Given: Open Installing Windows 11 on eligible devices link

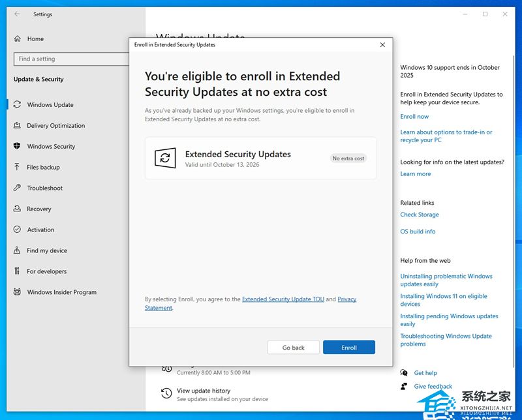Looking at the screenshot, I should tap(444, 300).
